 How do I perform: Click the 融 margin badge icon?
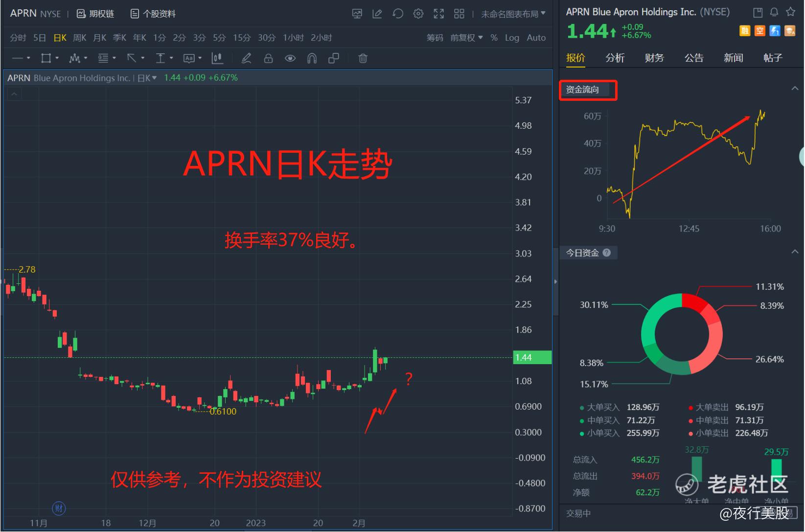point(745,31)
